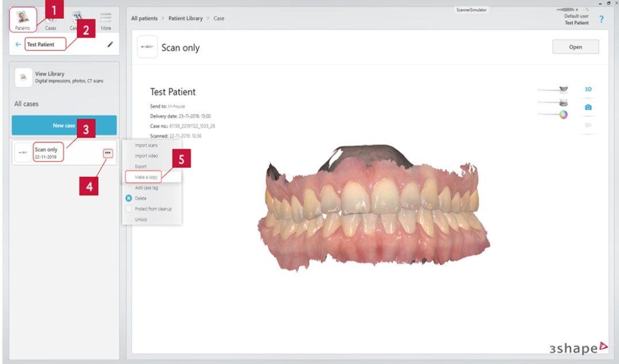Click the Default user label
This screenshot has width=619, height=364.
(x=576, y=16)
